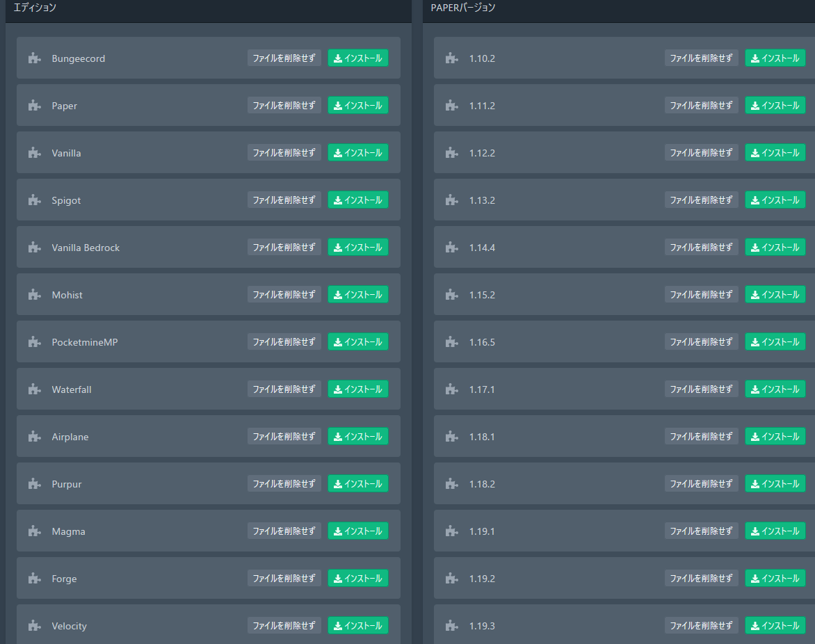Click the puzzle icon beside version 1.10.2

pyautogui.click(x=451, y=58)
